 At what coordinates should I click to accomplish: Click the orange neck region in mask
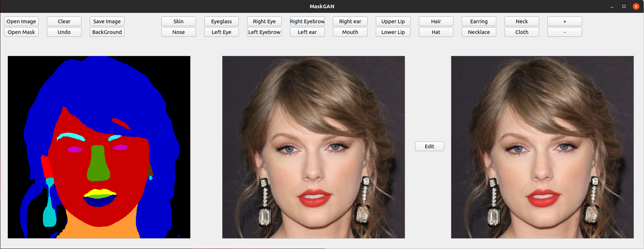[x=102, y=230]
